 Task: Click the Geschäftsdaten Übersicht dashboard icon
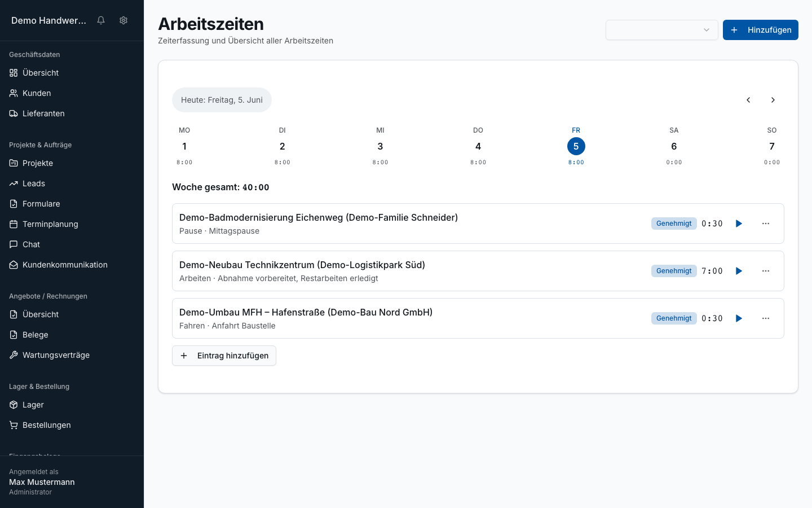(14, 73)
